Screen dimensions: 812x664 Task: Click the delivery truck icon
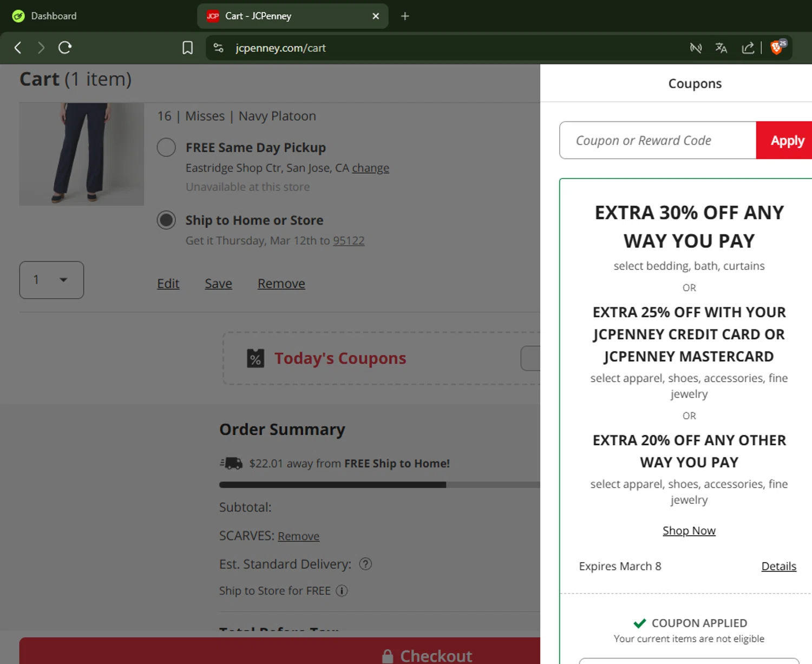point(232,463)
